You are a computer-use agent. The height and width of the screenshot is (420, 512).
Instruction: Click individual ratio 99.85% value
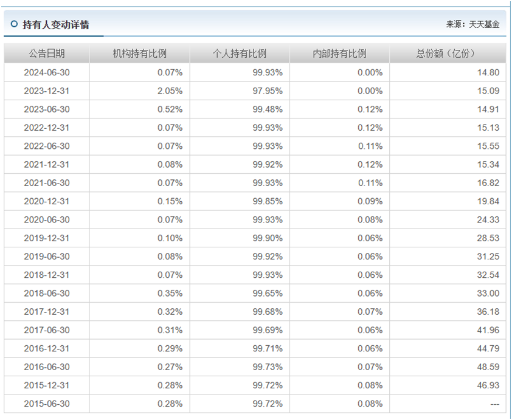click(x=268, y=201)
